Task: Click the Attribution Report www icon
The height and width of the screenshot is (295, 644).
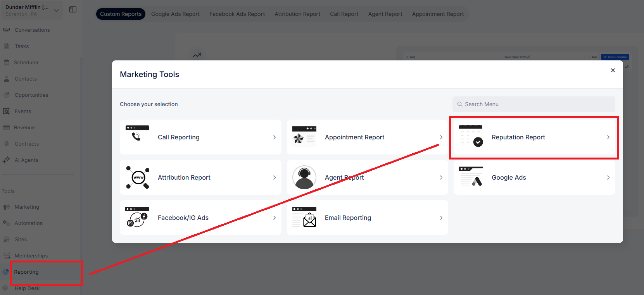Action: tap(138, 177)
